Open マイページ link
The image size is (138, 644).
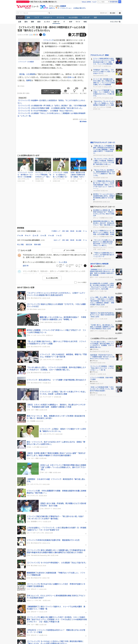click(x=103, y=13)
